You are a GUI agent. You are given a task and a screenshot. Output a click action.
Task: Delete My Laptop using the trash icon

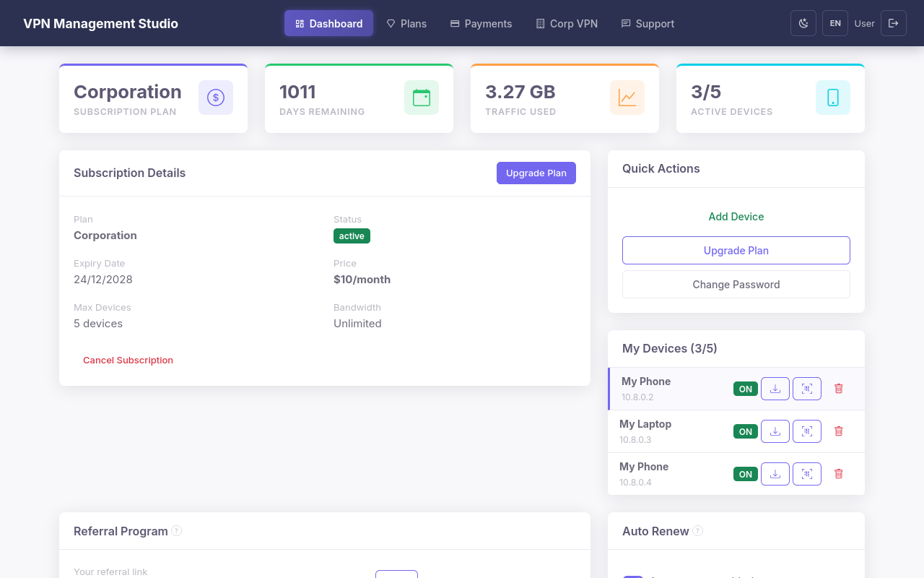838,431
